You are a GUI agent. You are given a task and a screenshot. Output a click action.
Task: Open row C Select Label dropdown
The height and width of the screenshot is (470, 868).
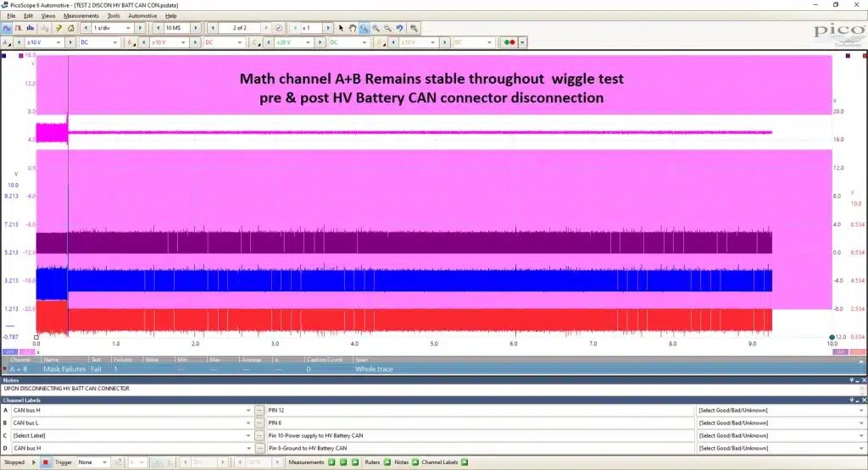click(248, 436)
